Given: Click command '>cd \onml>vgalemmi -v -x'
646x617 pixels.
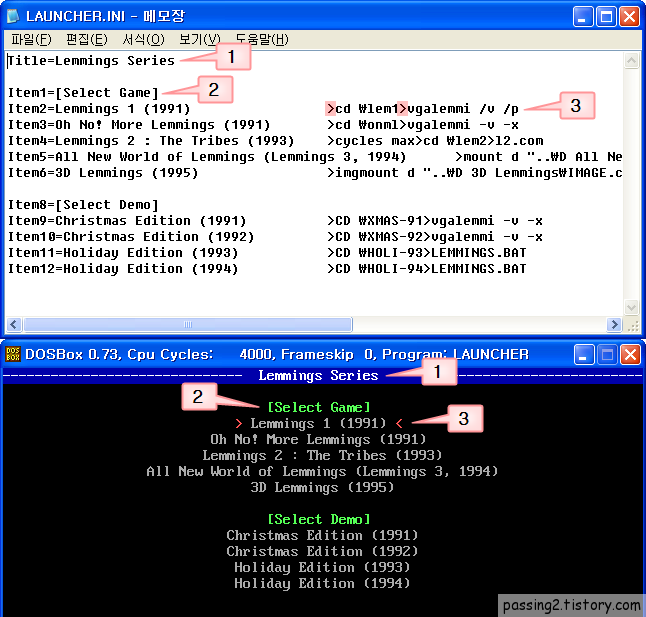Looking at the screenshot, I should 423,125.
